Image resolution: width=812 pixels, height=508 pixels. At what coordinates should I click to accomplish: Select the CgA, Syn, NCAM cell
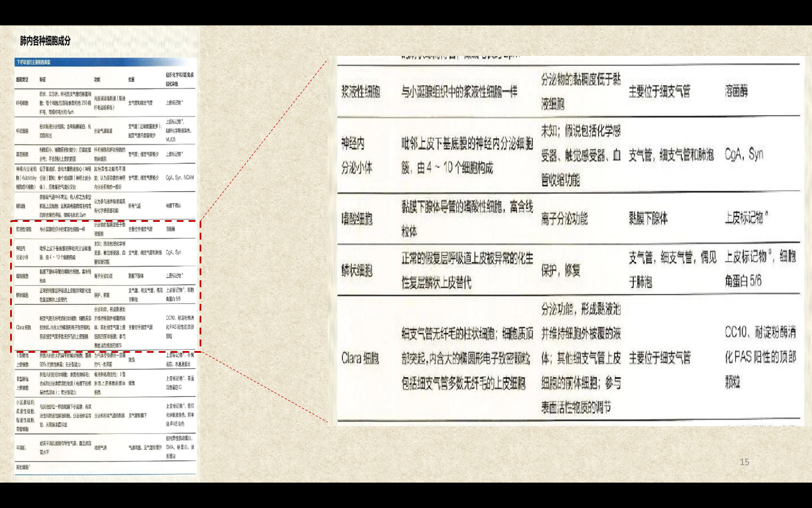click(x=180, y=178)
